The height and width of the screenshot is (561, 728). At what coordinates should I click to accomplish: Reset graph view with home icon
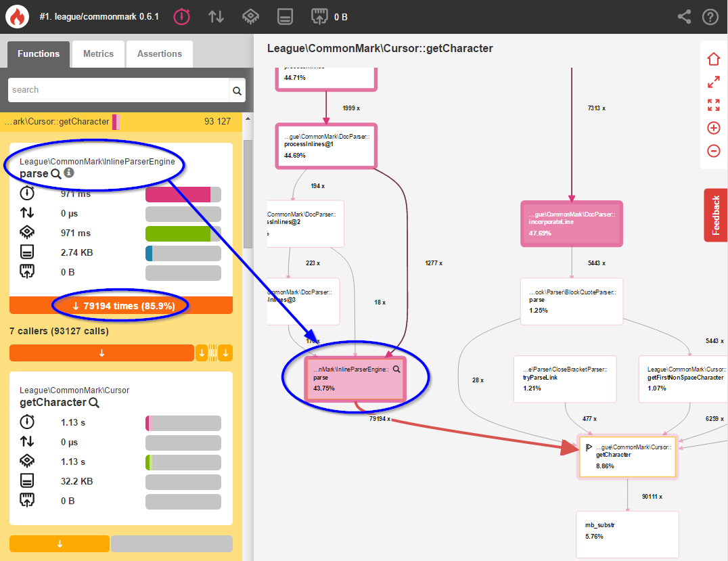click(x=714, y=59)
